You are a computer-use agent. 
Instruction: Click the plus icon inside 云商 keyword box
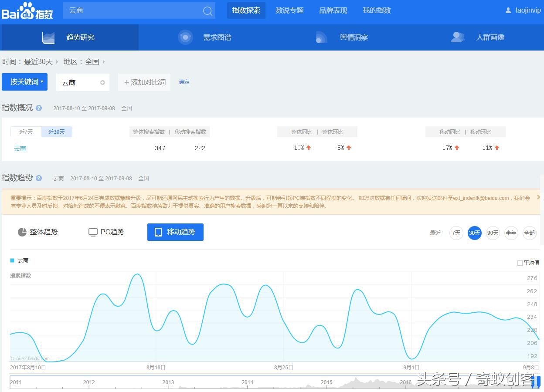point(102,82)
